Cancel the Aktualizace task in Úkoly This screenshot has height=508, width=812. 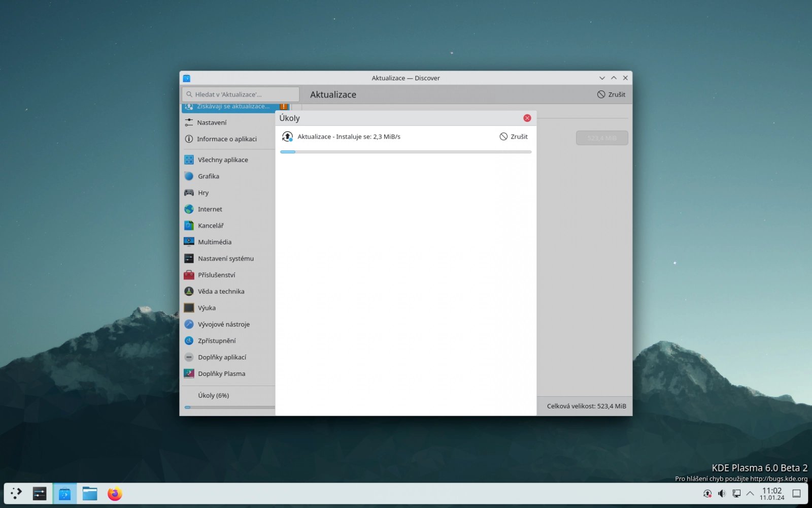(x=514, y=137)
